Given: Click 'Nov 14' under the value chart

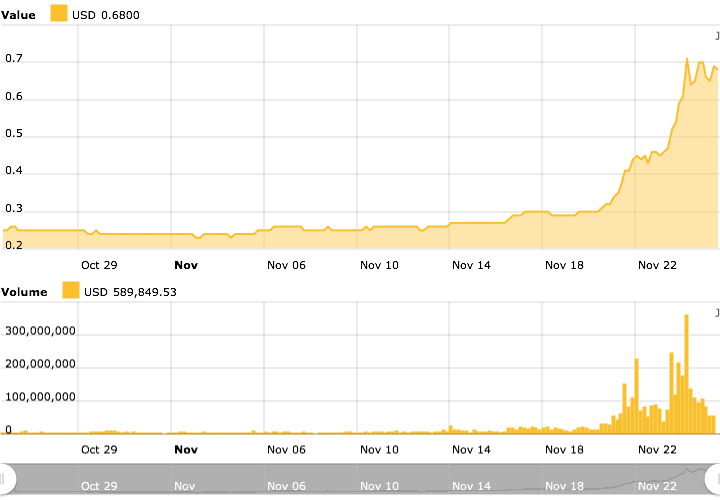Looking at the screenshot, I should (471, 265).
